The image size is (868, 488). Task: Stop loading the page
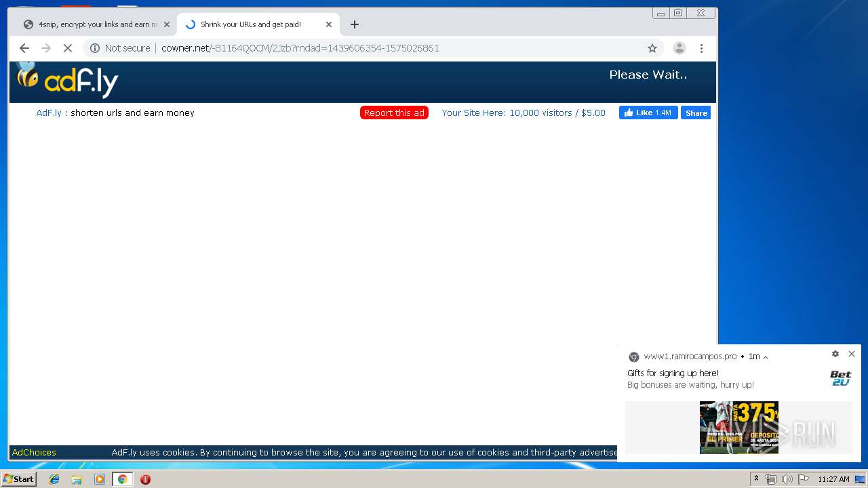(x=68, y=48)
